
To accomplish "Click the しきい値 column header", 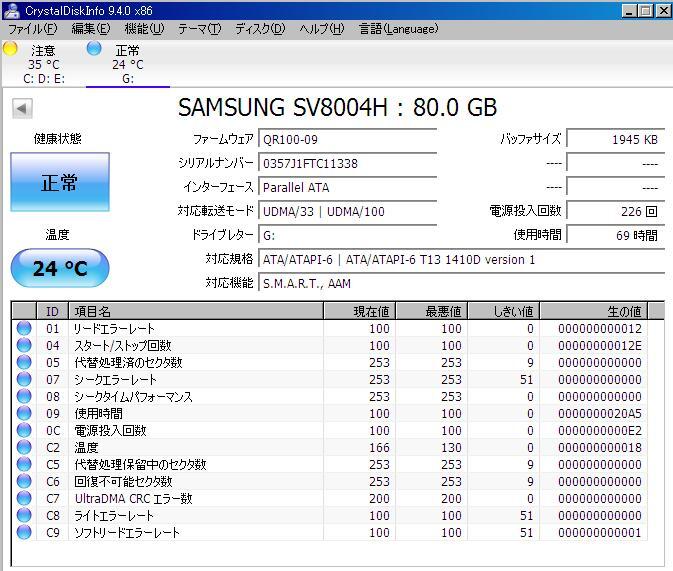I will pyautogui.click(x=503, y=311).
